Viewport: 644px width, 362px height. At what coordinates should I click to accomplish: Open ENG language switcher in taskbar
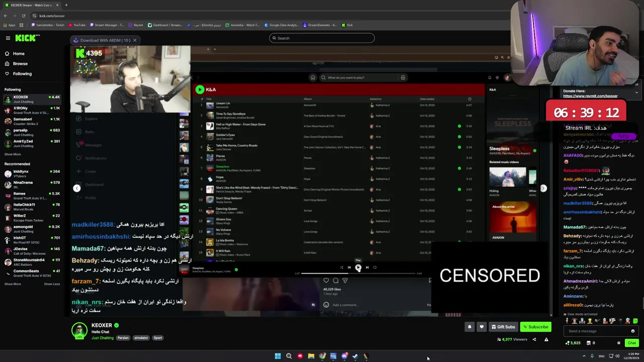(602, 356)
